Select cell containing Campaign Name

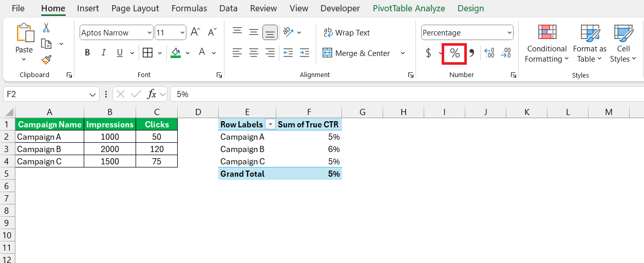[x=49, y=124]
